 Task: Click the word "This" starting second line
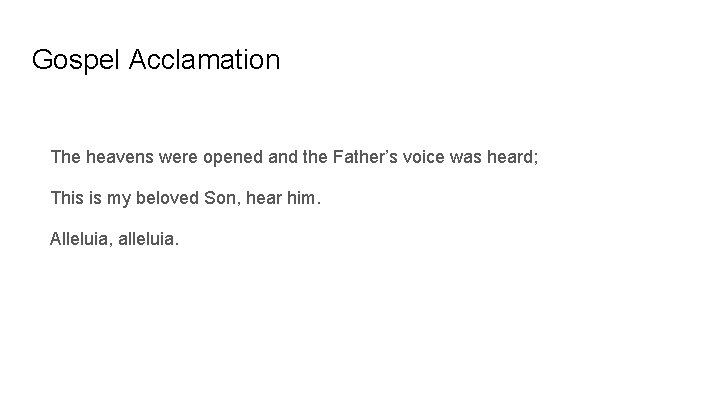67,198
